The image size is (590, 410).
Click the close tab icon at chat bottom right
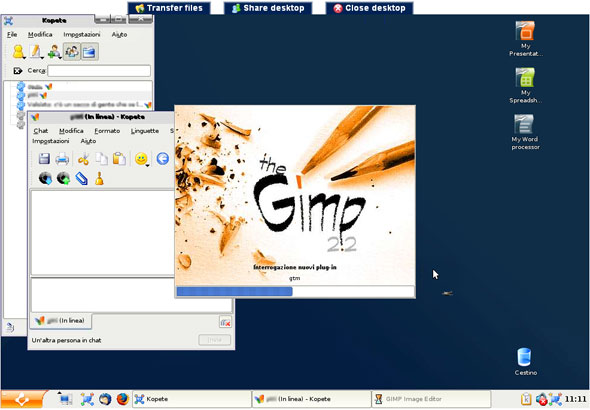225,322
